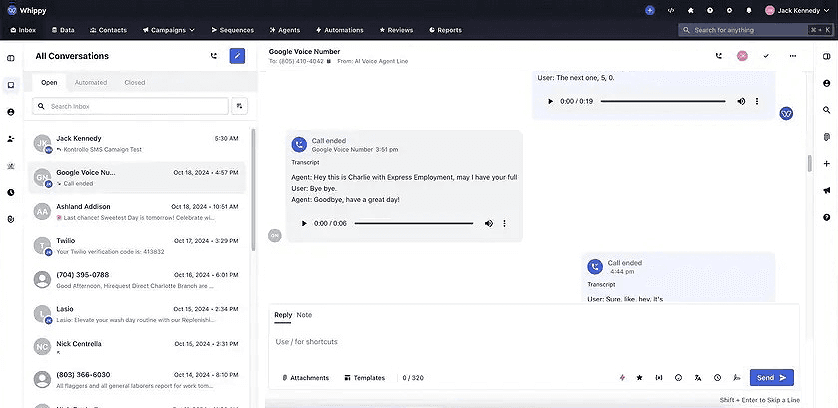This screenshot has height=408, width=838.
Task: Open the Twilio conversation
Action: [137, 245]
